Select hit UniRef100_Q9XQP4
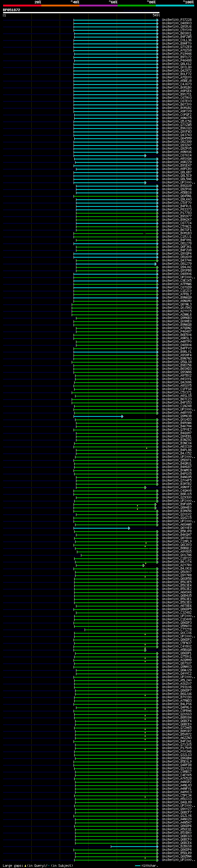The height and width of the screenshot is (868, 197). tap(177, 254)
